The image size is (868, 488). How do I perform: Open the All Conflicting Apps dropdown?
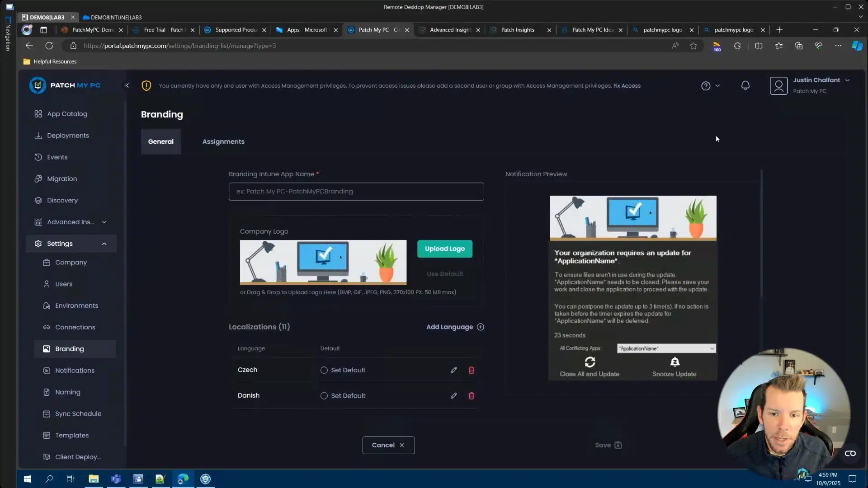coord(666,348)
